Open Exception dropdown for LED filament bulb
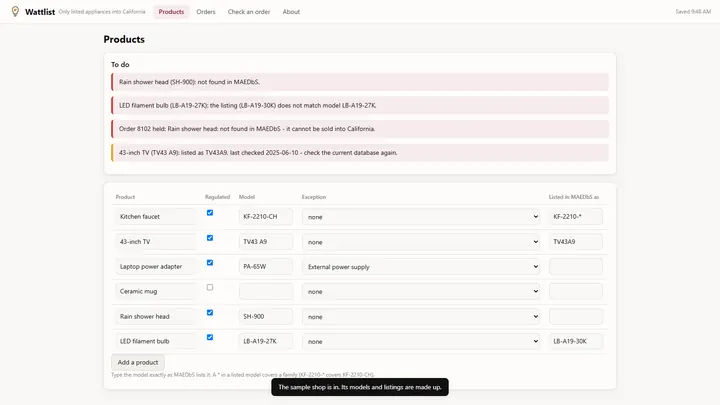 [421, 341]
